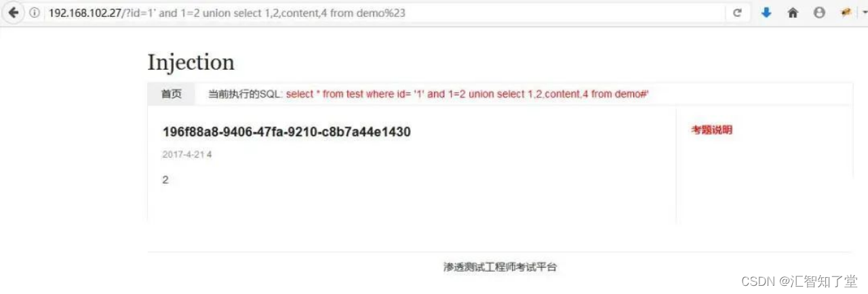868x294 pixels.
Task: Open the 首页 tab
Action: [x=172, y=94]
